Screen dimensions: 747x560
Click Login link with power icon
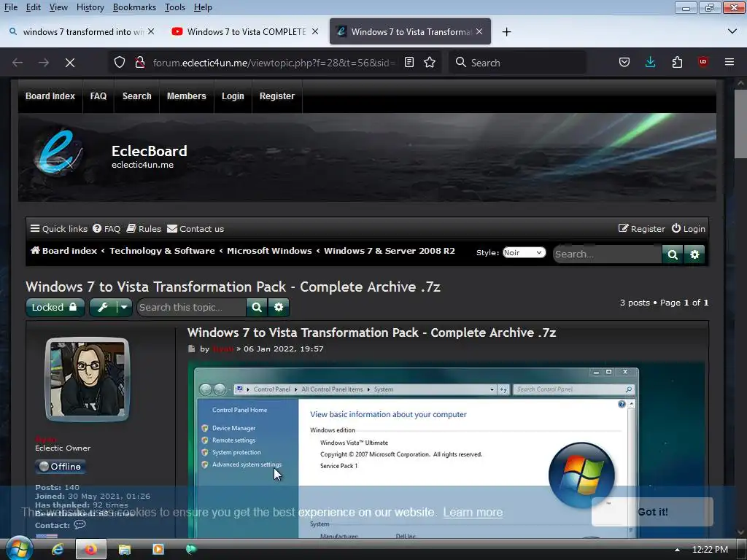coord(689,228)
